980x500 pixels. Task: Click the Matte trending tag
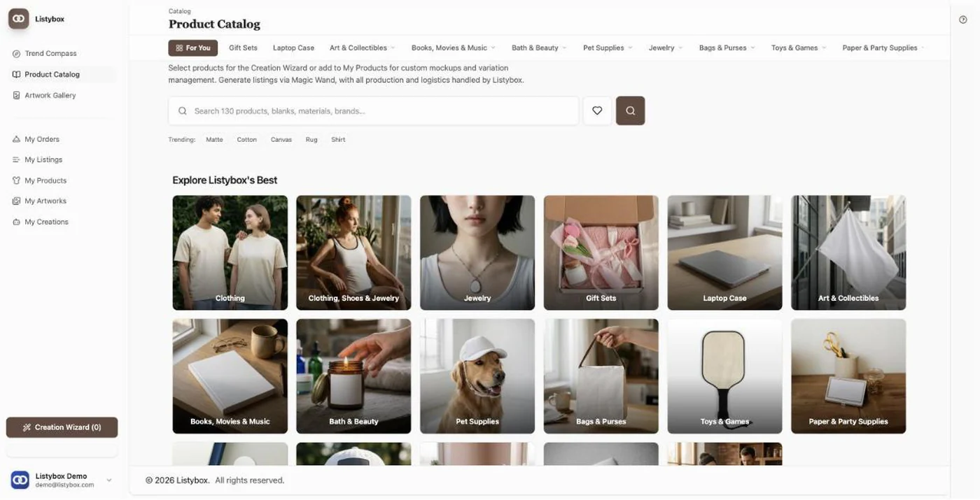pyautogui.click(x=214, y=140)
